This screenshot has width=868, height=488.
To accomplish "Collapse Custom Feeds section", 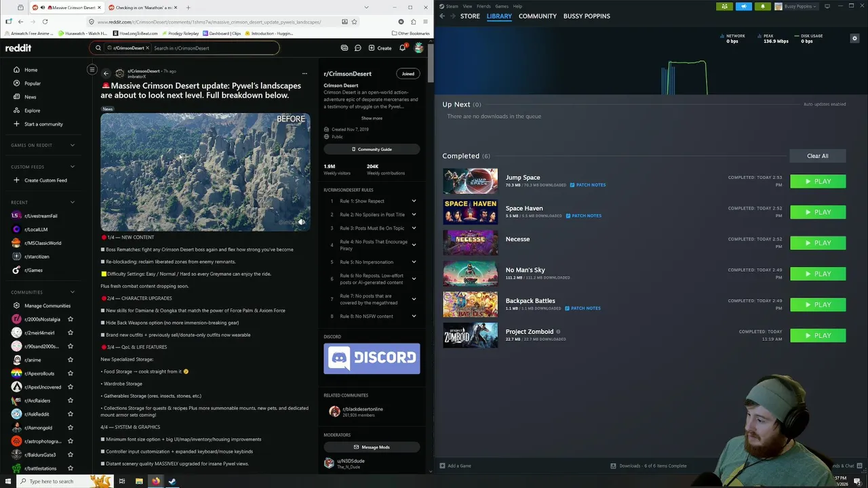I will (73, 167).
